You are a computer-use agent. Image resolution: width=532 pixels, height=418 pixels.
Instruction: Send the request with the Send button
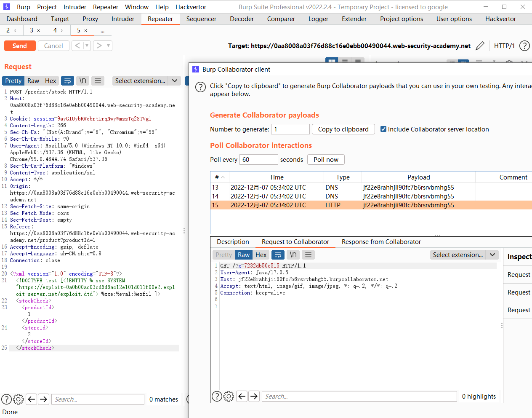coord(19,46)
